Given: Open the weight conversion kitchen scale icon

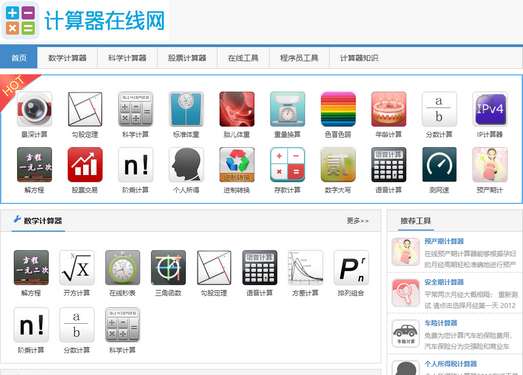Looking at the screenshot, I should point(288,109).
